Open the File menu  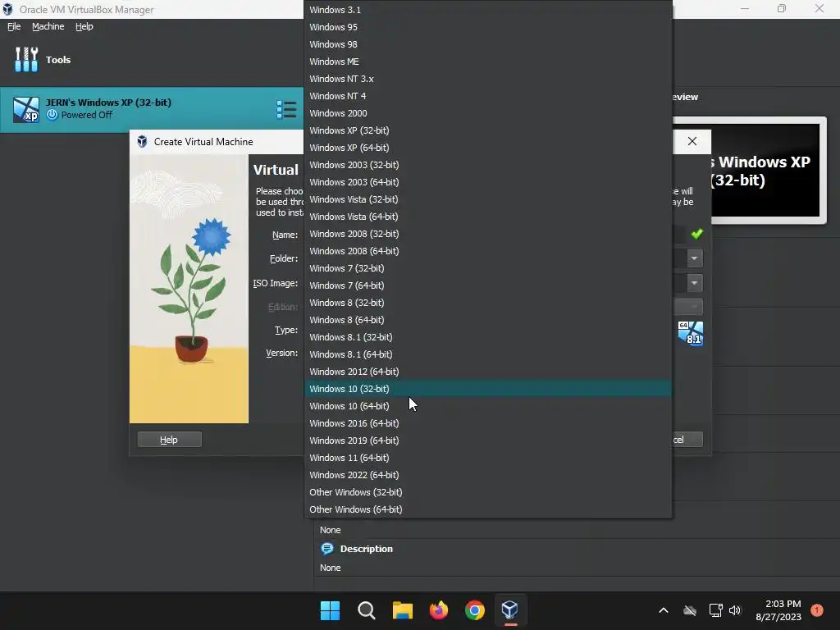[x=14, y=26]
